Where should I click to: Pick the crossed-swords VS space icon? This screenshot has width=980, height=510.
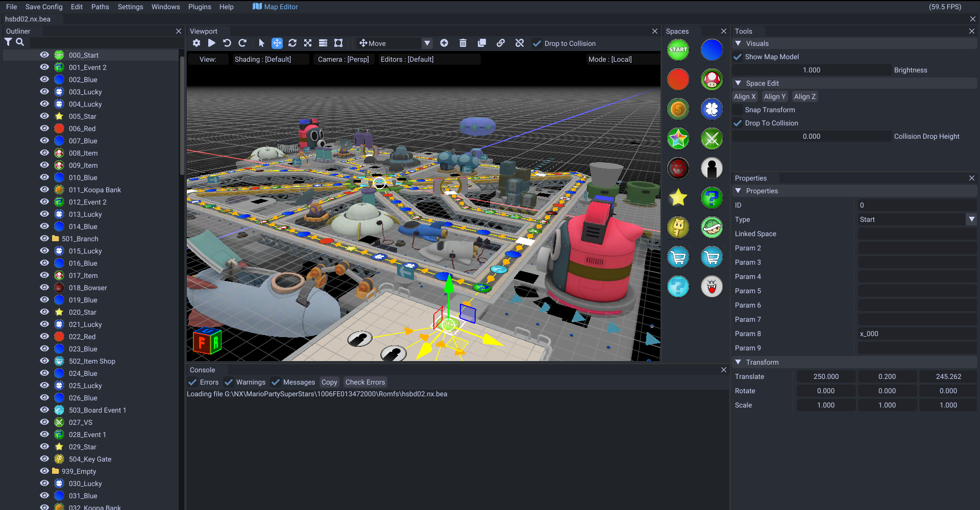point(712,139)
